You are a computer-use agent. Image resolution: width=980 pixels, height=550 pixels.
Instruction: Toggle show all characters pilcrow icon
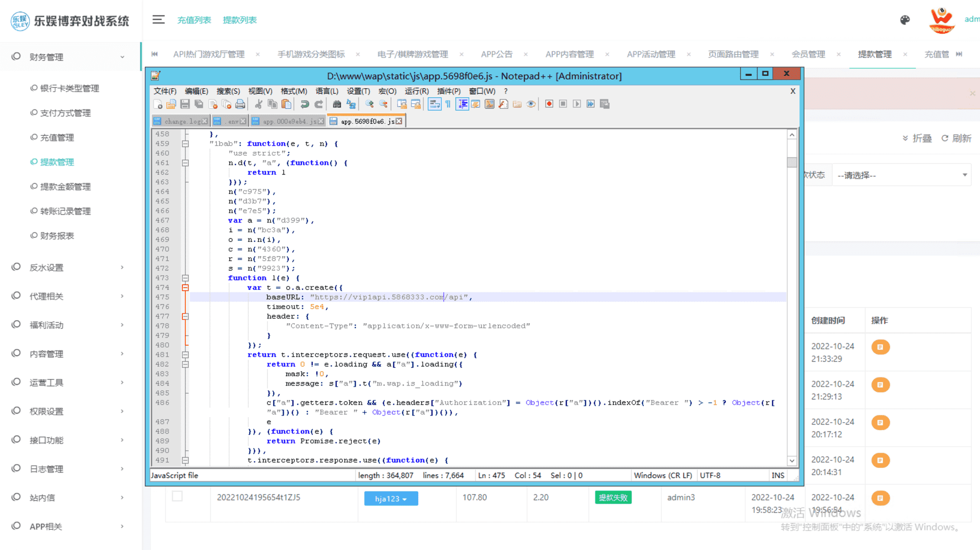click(x=448, y=104)
